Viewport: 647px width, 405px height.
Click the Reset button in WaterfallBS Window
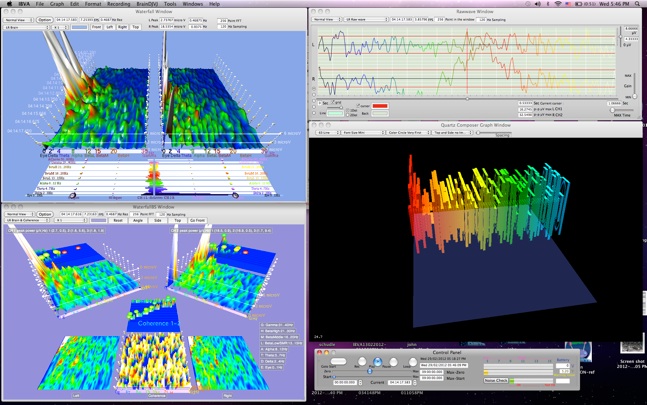[118, 221]
